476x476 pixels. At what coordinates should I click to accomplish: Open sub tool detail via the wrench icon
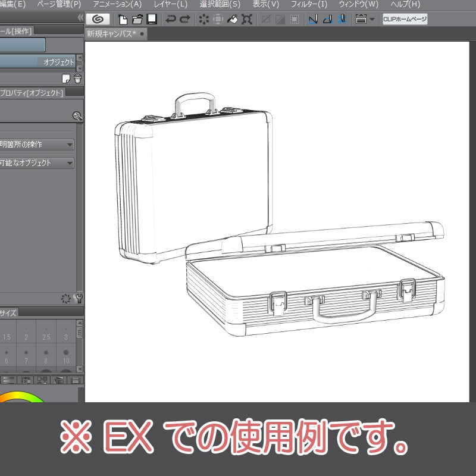pos(77,115)
